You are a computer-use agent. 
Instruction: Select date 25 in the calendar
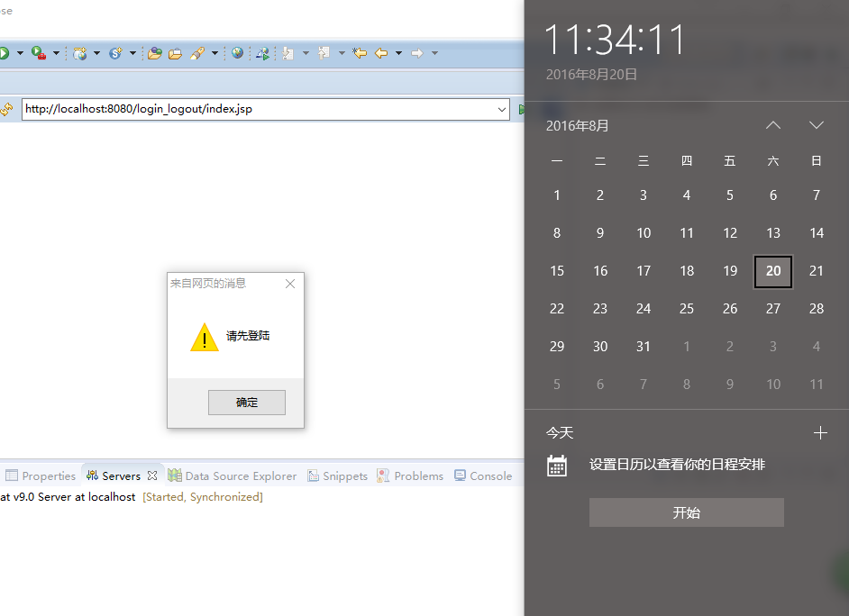pyautogui.click(x=687, y=309)
